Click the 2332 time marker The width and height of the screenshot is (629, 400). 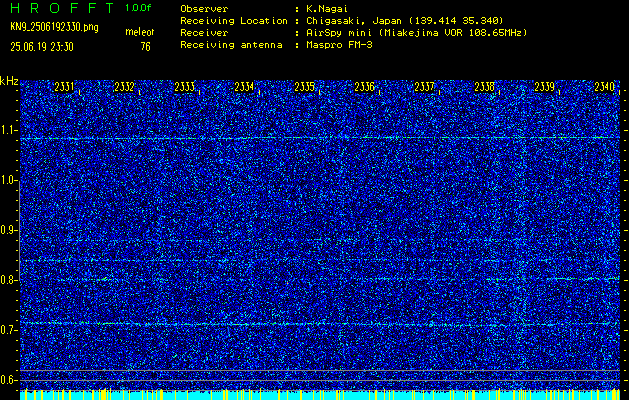[x=124, y=87]
